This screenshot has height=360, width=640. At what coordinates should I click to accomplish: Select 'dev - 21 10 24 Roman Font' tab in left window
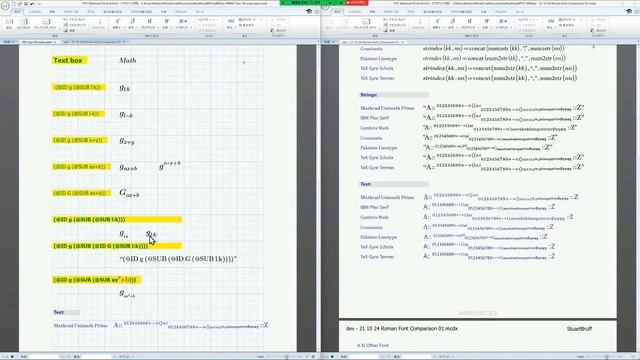[93, 42]
